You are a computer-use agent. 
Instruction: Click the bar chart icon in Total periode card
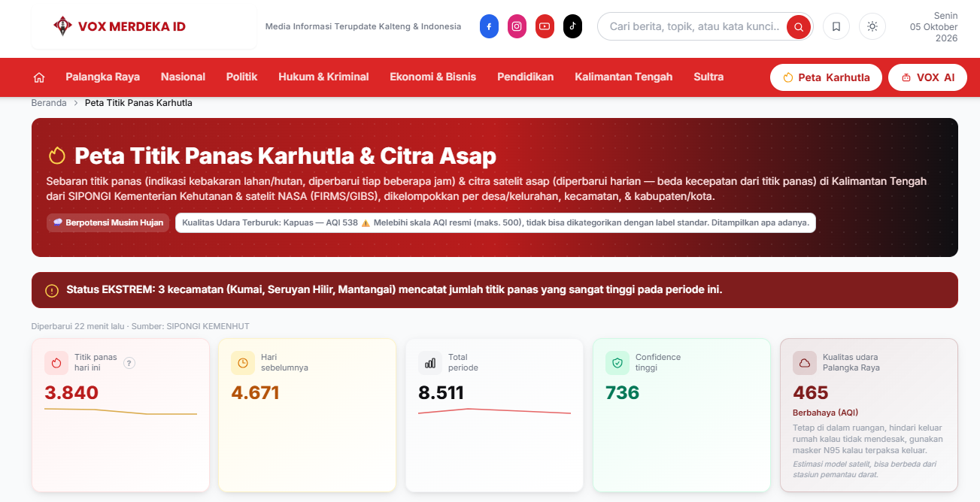tap(430, 363)
